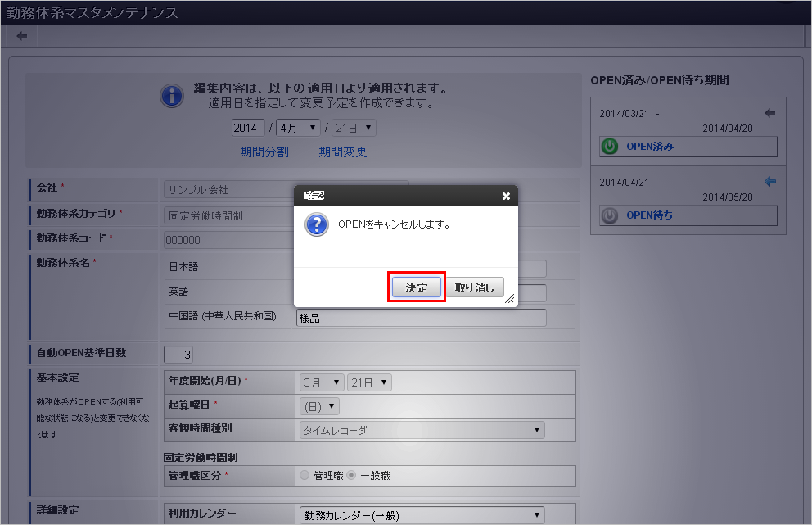
Task: Click the green OPEN済み power icon
Action: point(610,146)
